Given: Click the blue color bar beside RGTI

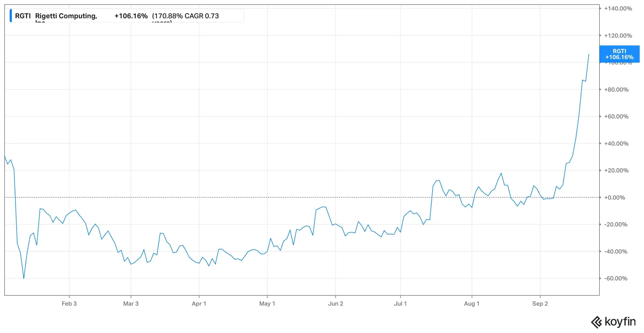Looking at the screenshot, I should tap(11, 16).
